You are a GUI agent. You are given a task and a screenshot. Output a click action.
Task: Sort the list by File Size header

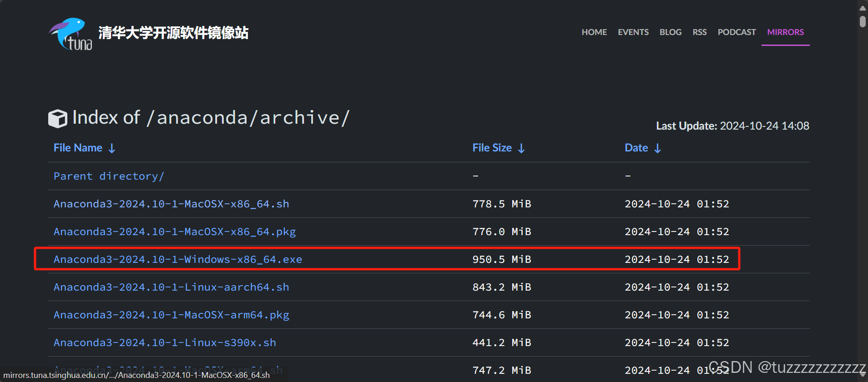tap(492, 148)
